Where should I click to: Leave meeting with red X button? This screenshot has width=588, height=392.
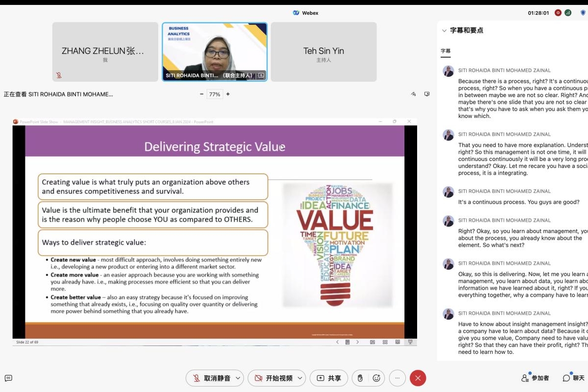pyautogui.click(x=418, y=378)
